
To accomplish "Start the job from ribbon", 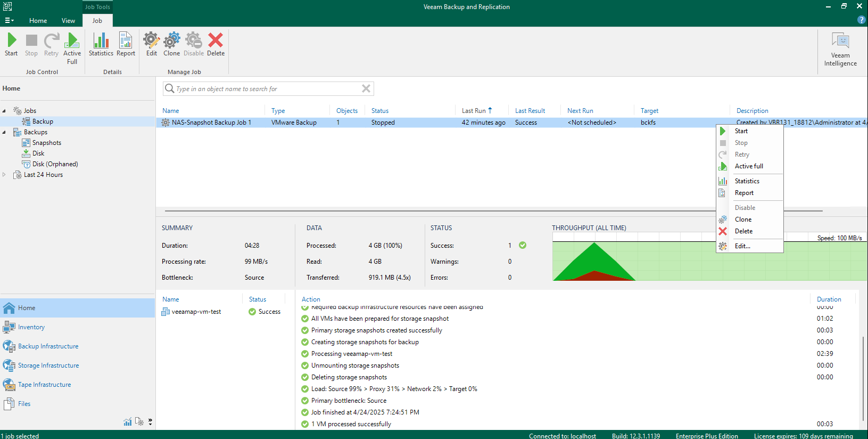I will click(11, 45).
